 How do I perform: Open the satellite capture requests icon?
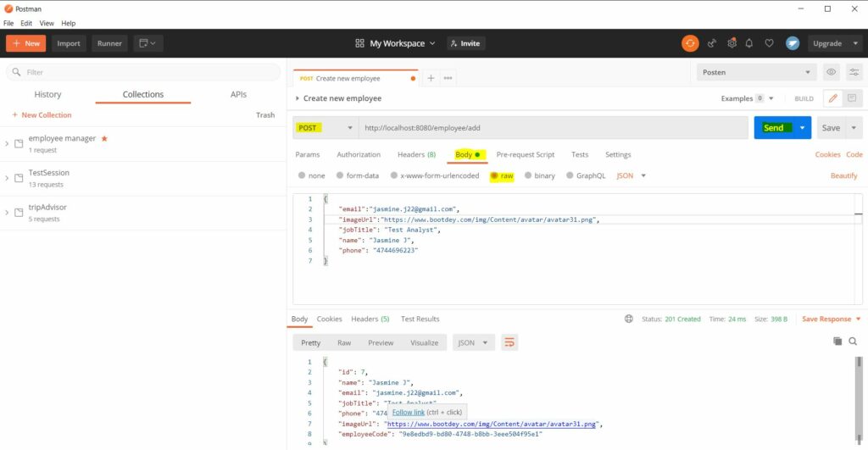pos(712,43)
